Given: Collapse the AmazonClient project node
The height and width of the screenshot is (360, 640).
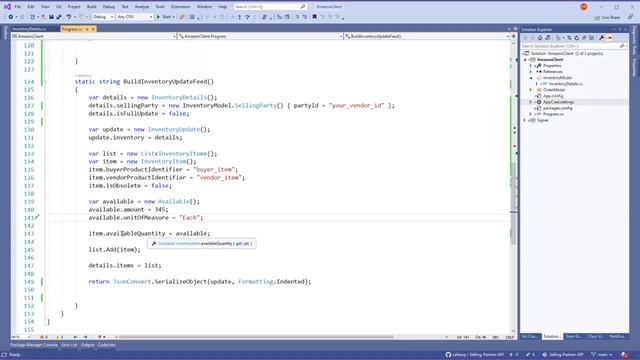Looking at the screenshot, I should tap(525, 60).
